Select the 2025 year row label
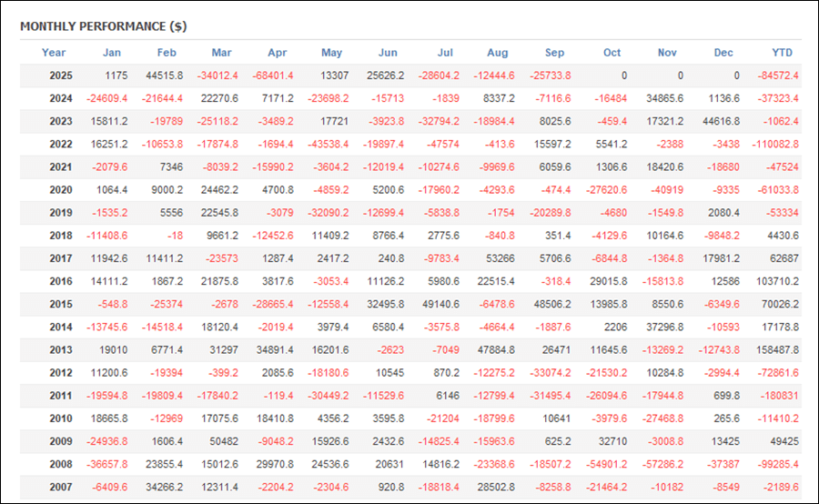819x504 pixels. coord(61,76)
